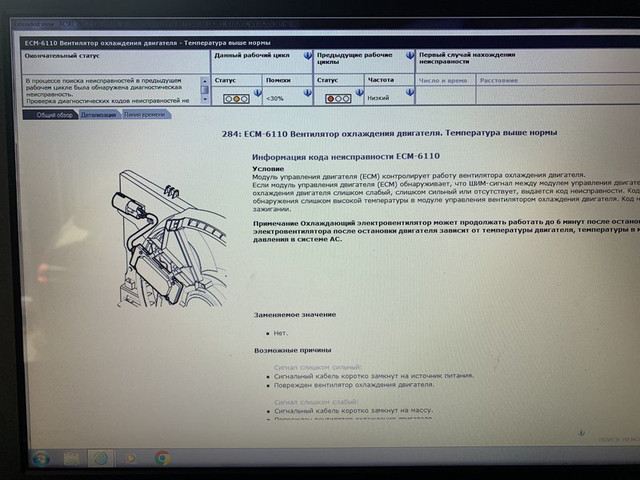640x480 pixels.
Task: Click heading 284: ECM-6110 Вентилятор охлаждения двигателя
Action: tap(389, 133)
